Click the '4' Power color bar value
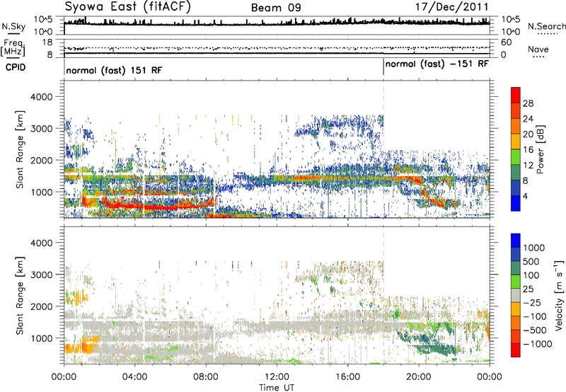This screenshot has width=566, height=392. coord(526,197)
